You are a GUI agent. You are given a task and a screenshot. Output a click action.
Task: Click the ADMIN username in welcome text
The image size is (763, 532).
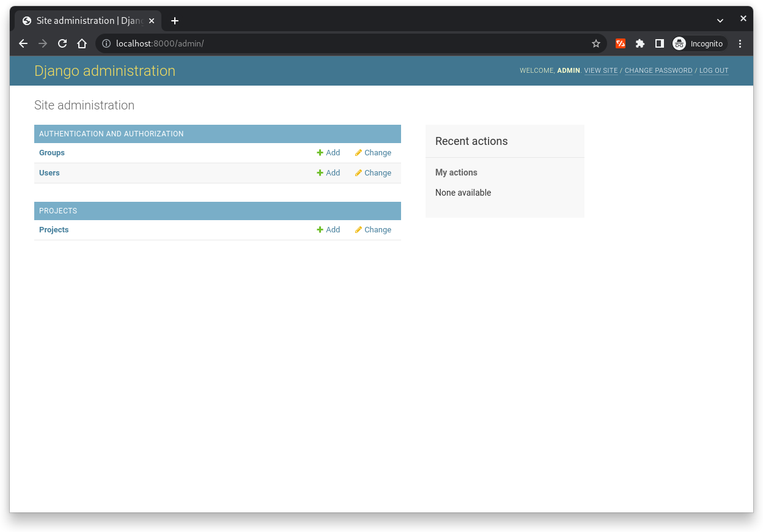tap(569, 71)
